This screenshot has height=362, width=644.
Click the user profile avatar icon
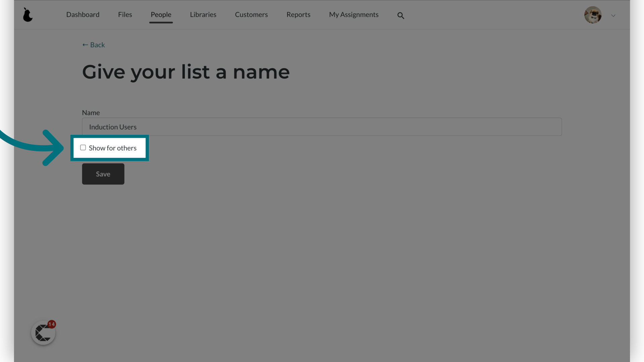[x=593, y=15]
